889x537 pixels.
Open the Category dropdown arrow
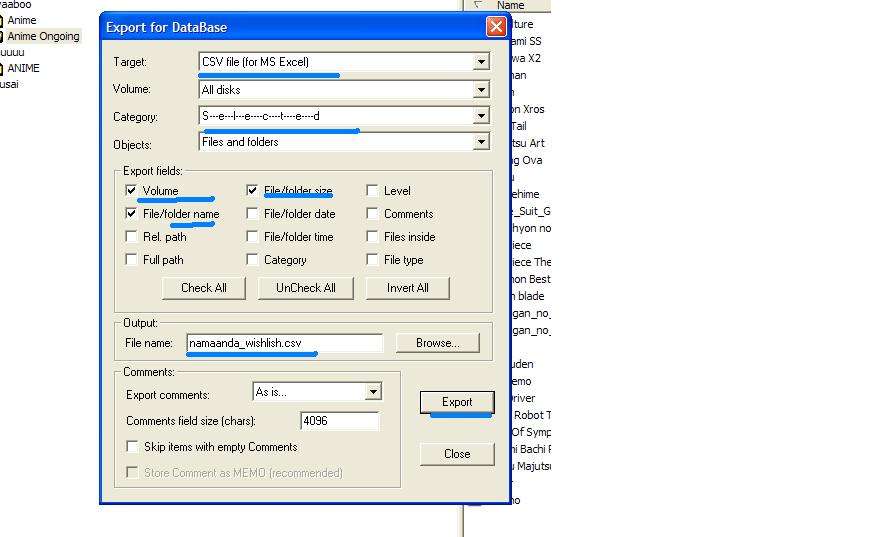point(481,116)
